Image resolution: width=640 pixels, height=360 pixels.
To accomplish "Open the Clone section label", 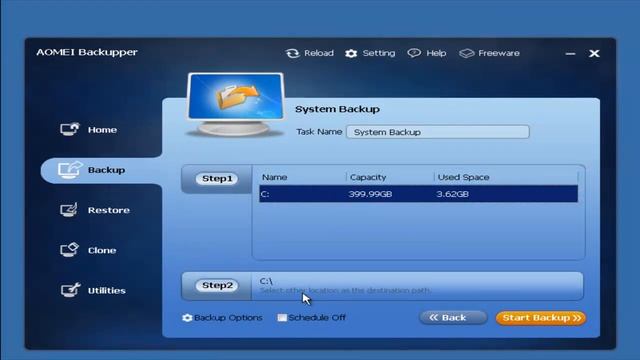I will 102,250.
